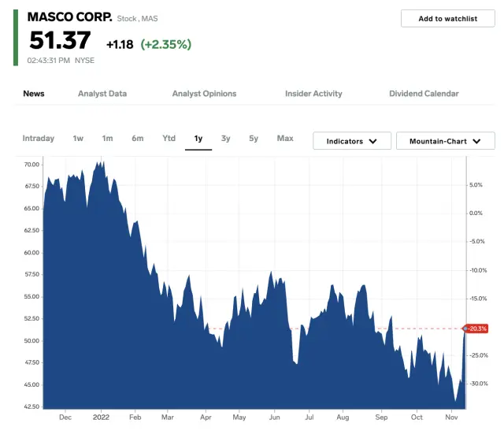Choose the 1y chart range
Screen dimensions: 504x438
pos(198,139)
